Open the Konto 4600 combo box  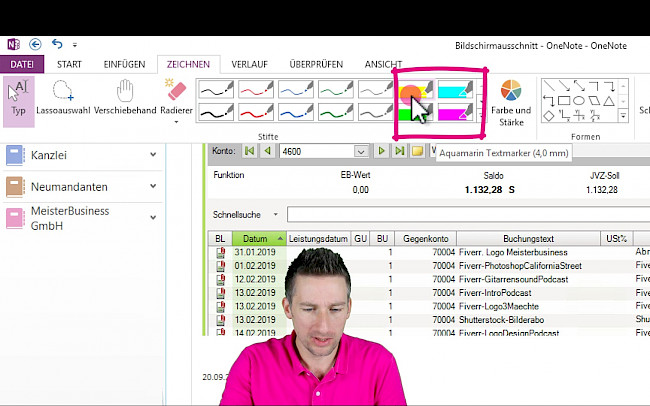tap(324, 151)
